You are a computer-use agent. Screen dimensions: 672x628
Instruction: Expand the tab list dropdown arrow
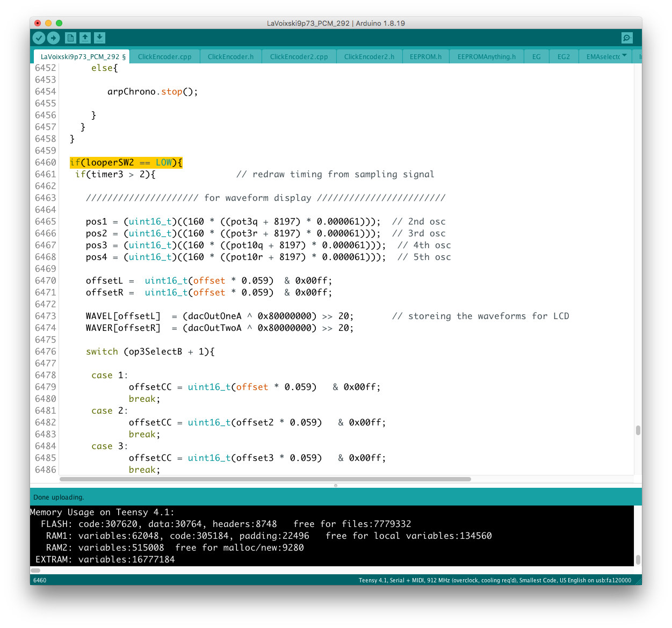tap(624, 56)
